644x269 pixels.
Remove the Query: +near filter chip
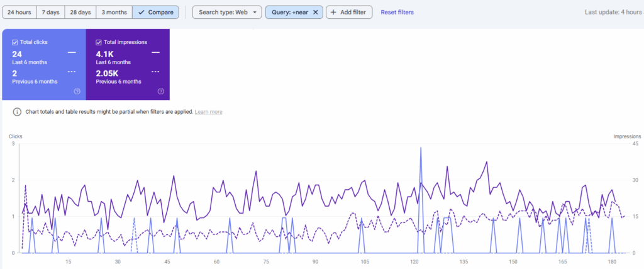tap(315, 12)
